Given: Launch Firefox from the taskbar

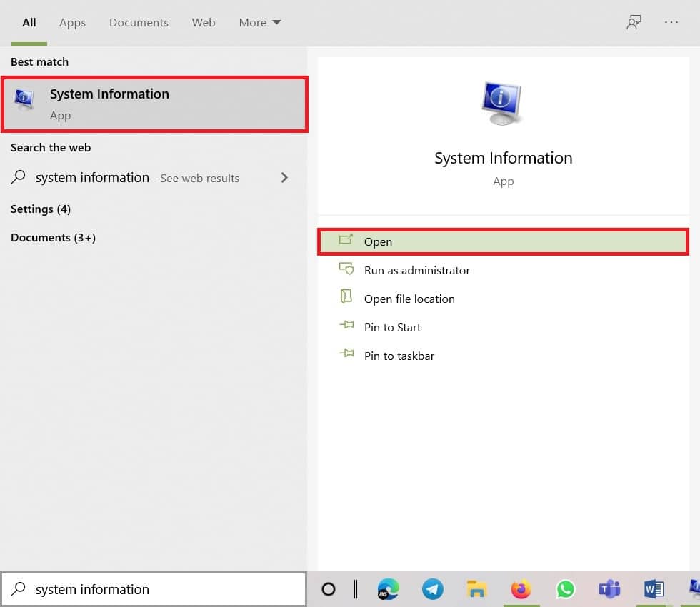Looking at the screenshot, I should coord(521,590).
